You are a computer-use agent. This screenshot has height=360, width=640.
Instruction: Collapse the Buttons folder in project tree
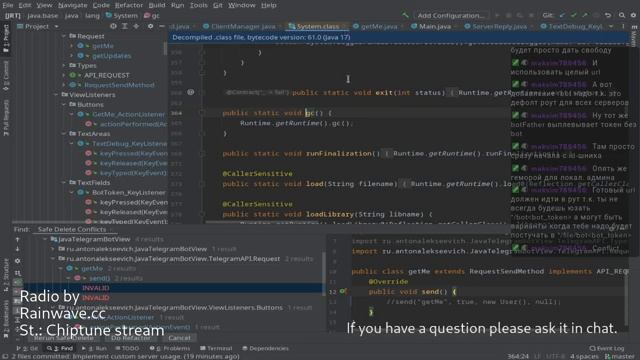(64, 104)
